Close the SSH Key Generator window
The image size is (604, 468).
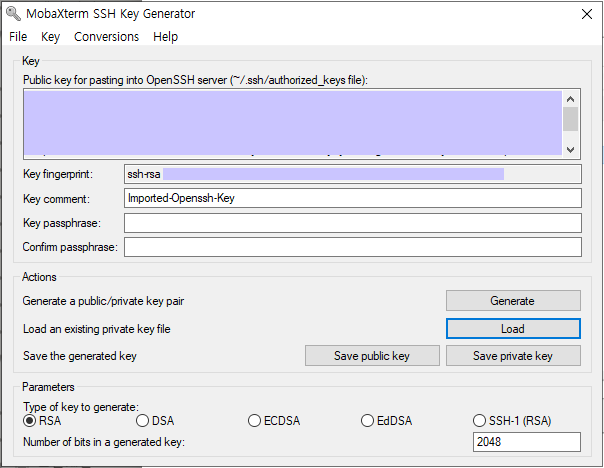587,14
